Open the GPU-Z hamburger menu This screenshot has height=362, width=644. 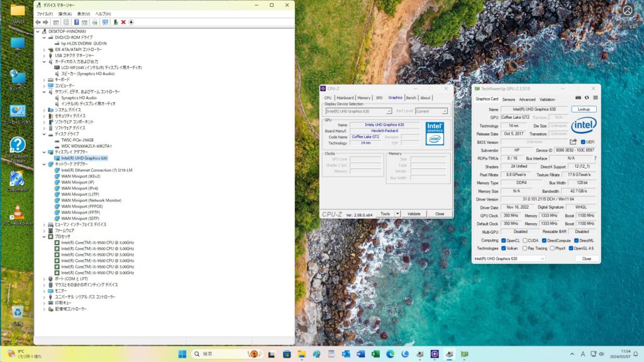coord(595,97)
